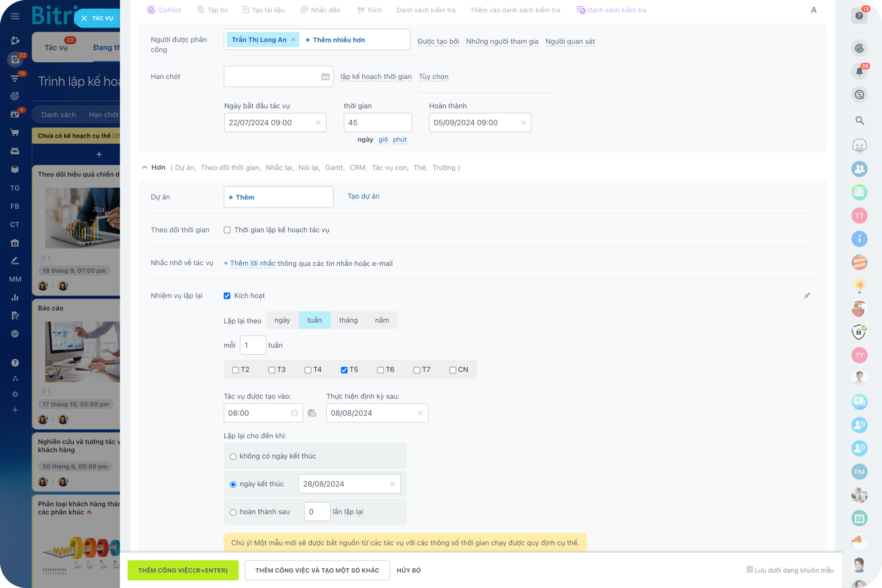Enable time planning for task checkbox
The image size is (882, 588).
pos(227,230)
